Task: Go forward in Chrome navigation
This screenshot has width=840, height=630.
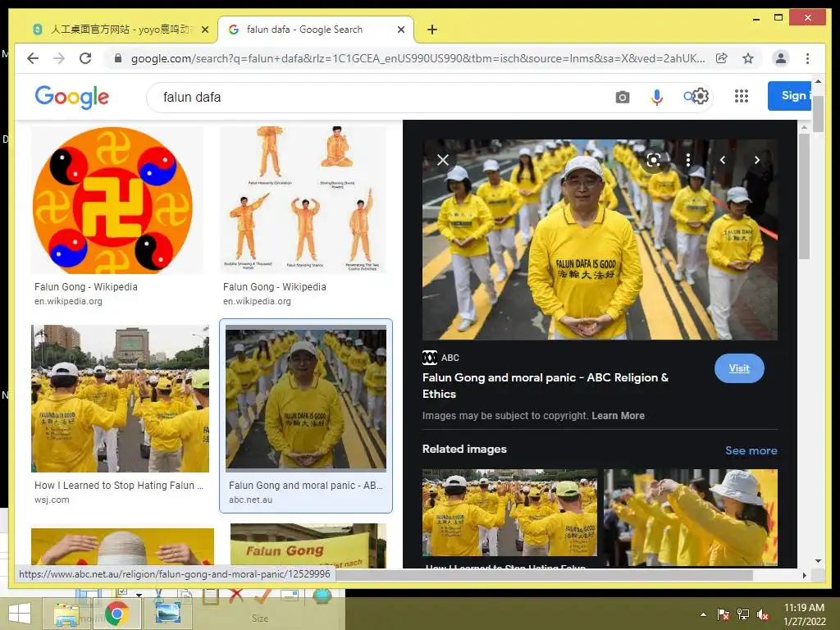Action: (x=59, y=58)
